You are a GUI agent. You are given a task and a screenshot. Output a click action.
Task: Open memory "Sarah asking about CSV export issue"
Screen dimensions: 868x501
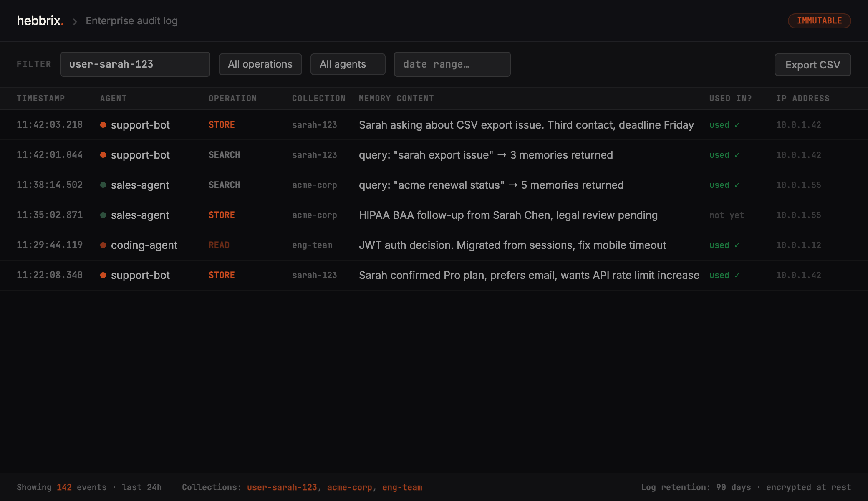526,125
